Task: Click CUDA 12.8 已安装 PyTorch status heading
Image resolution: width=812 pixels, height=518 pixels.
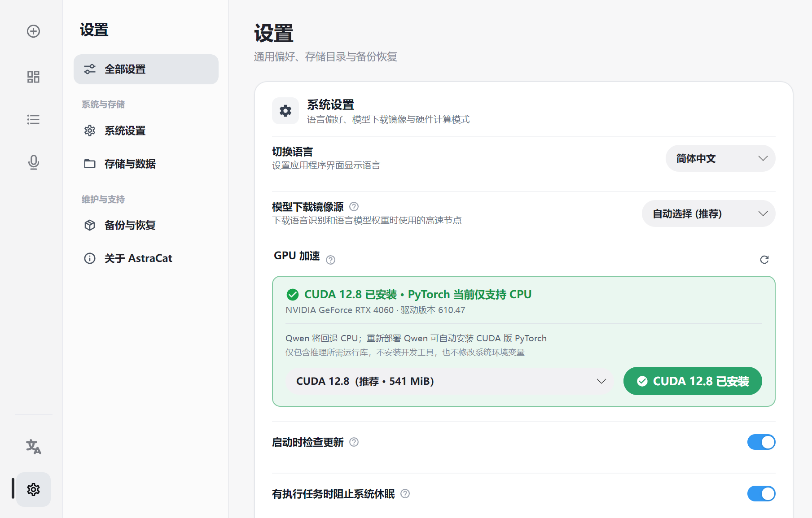Action: click(418, 294)
